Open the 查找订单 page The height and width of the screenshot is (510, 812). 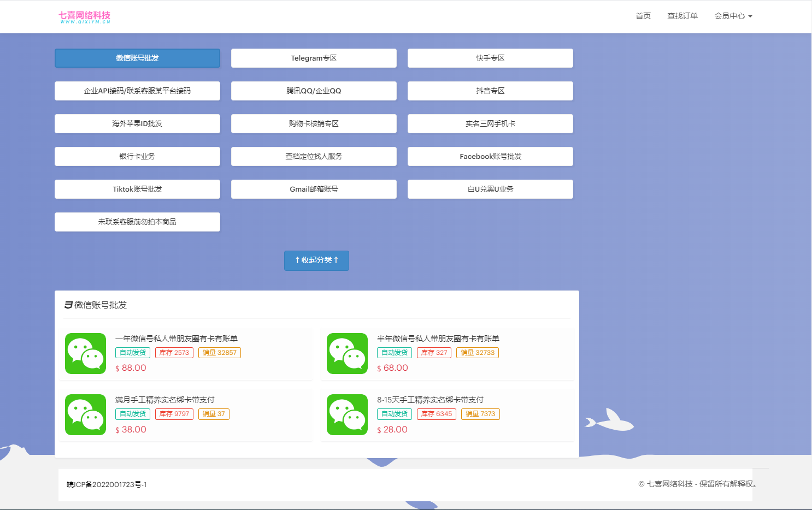pos(682,16)
